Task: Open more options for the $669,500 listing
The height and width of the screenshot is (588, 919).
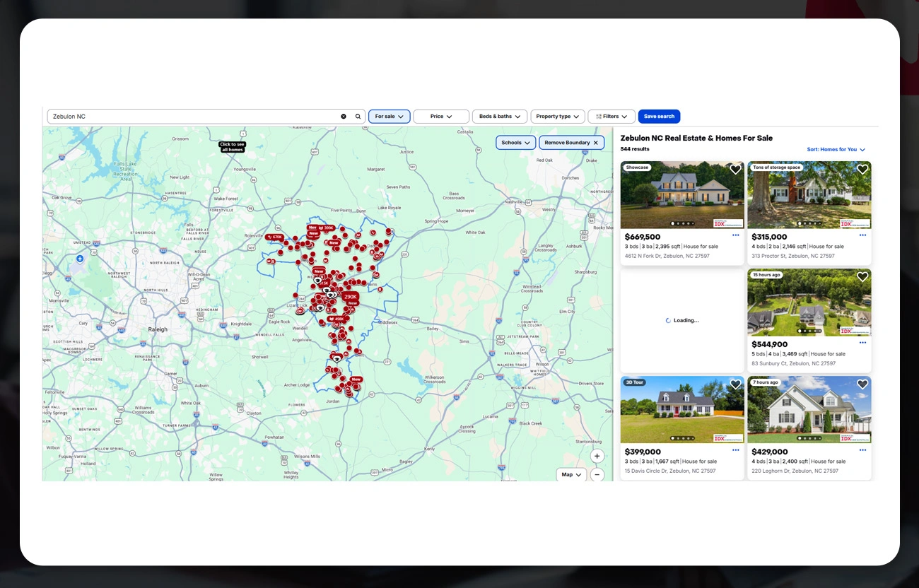Action: coord(736,235)
